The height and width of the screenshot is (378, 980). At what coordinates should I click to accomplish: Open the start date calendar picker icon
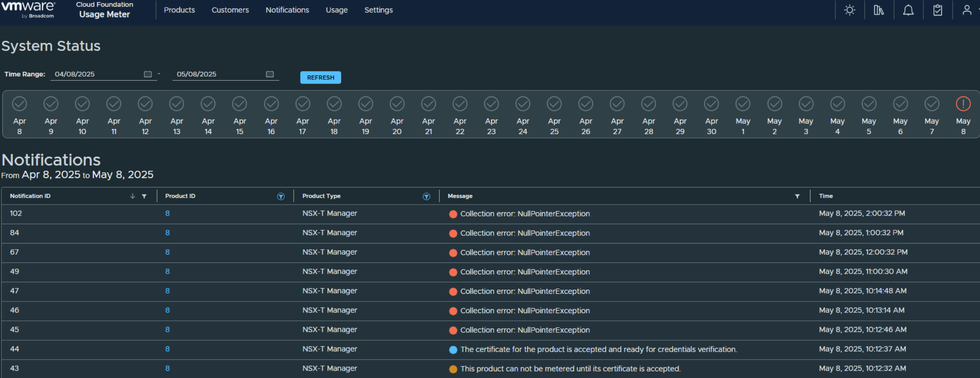(148, 74)
